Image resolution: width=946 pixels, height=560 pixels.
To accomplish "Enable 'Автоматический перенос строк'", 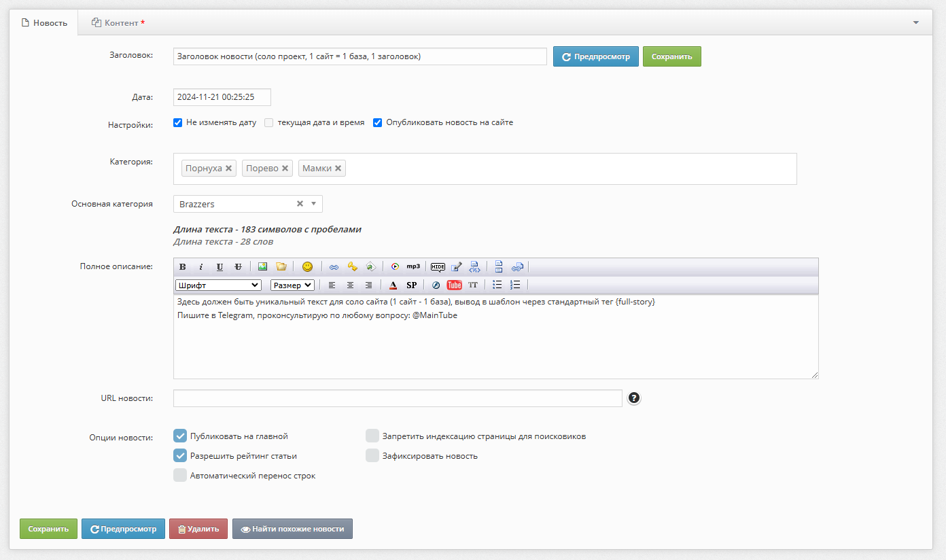I will (180, 475).
